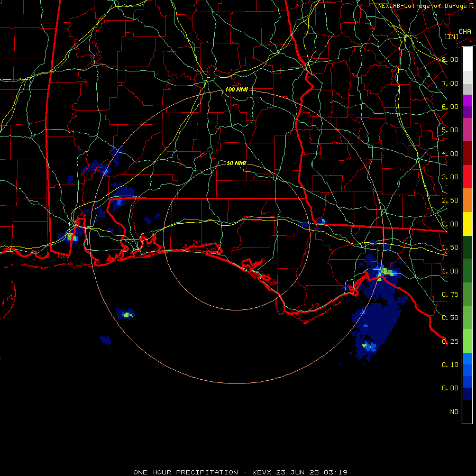
Task: Click the 0.00 legend value
Action: click(x=450, y=388)
